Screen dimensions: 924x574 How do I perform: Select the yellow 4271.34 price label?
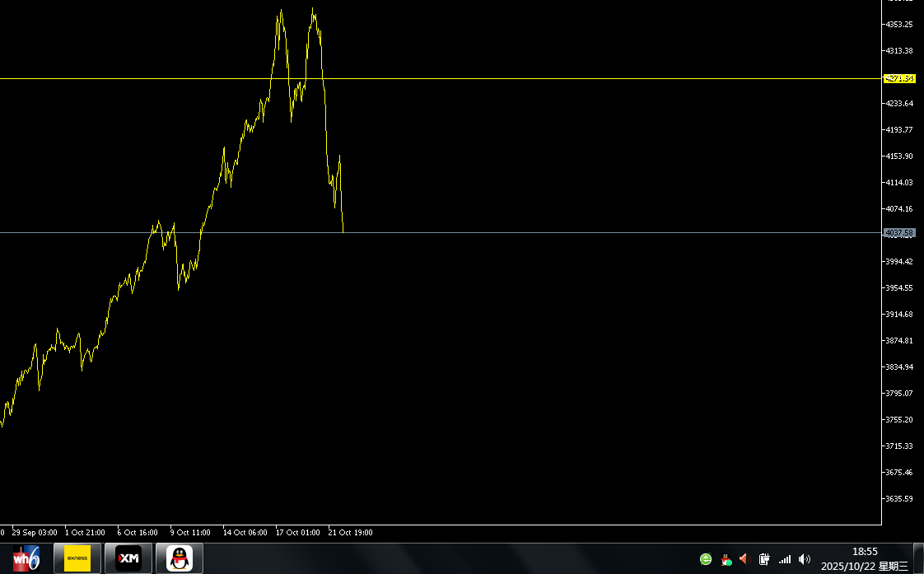coord(898,79)
